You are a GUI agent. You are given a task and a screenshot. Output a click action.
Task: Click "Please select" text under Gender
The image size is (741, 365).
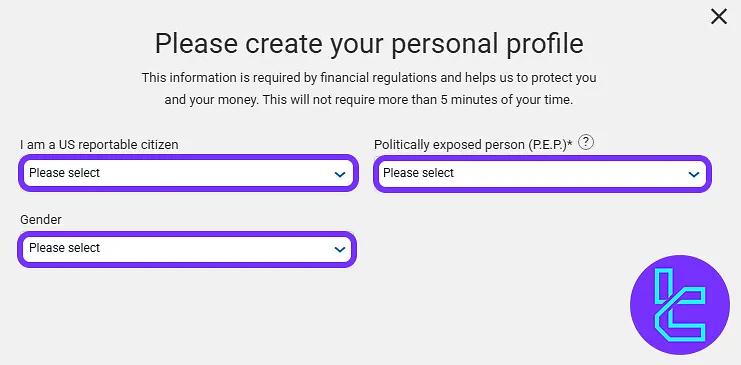[65, 248]
